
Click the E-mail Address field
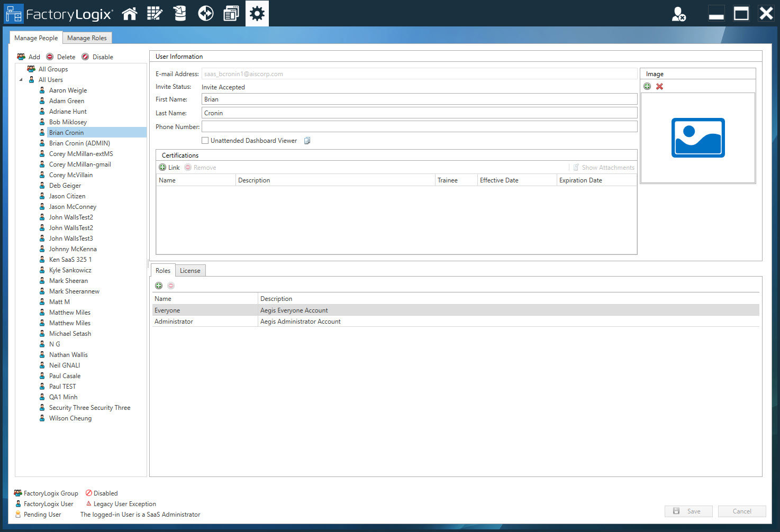click(x=420, y=74)
